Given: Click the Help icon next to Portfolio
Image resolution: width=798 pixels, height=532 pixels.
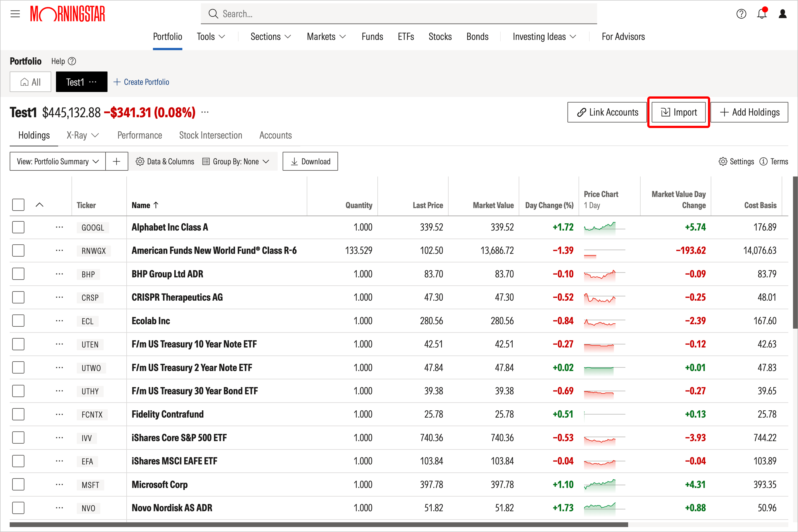Looking at the screenshot, I should click(x=72, y=61).
